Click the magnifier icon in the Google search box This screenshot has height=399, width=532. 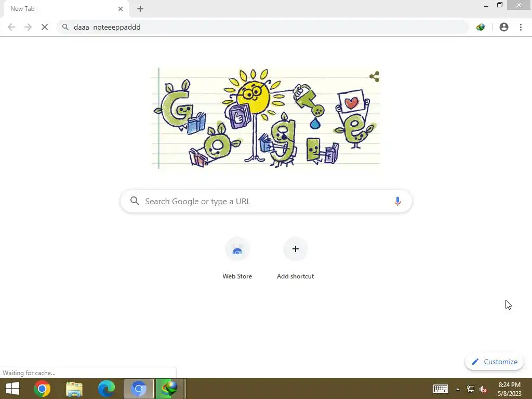point(135,201)
